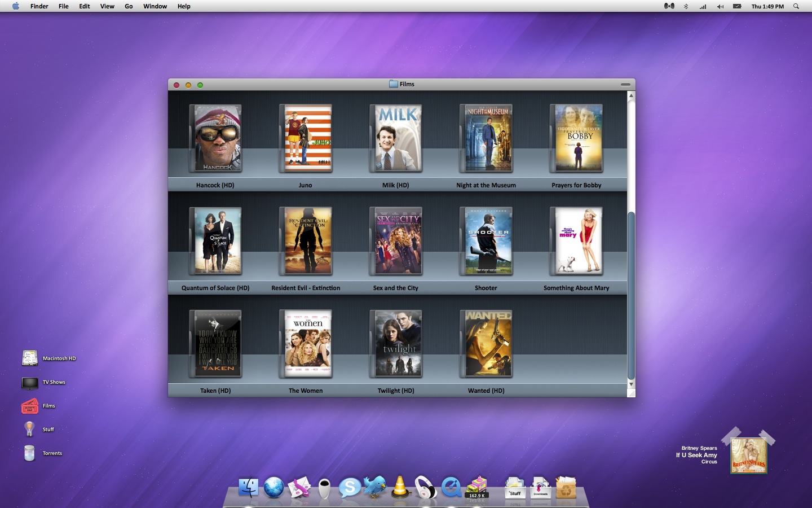Open the File menu
This screenshot has height=508, width=812.
tap(64, 6)
